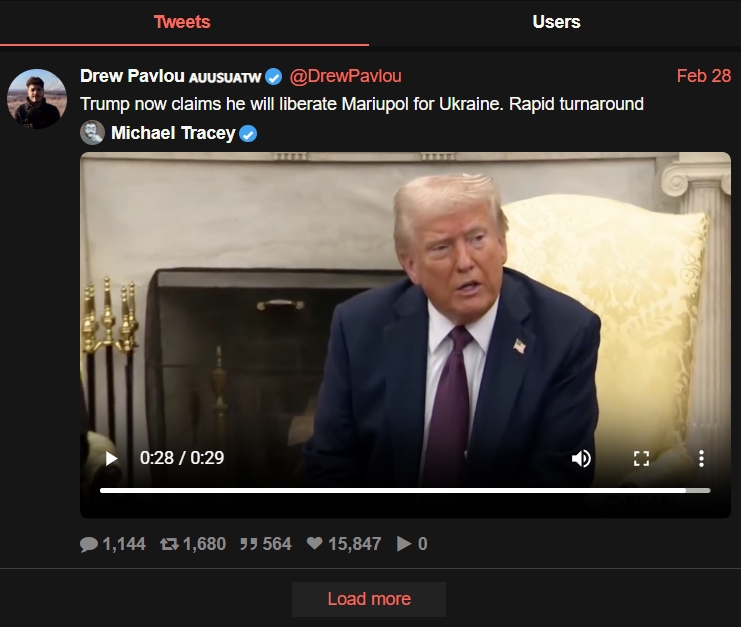The height and width of the screenshot is (627, 741).
Task: Click the quotes icon showing 564
Action: [x=249, y=544]
